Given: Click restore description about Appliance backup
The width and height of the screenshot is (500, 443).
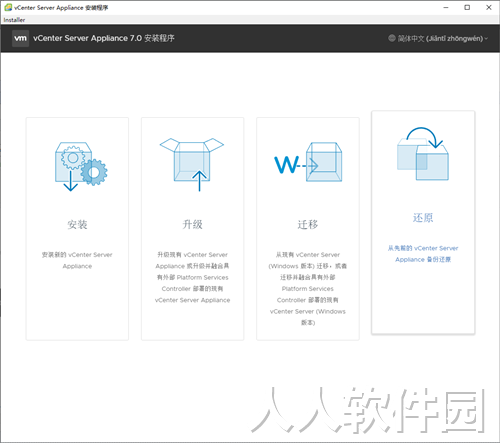Looking at the screenshot, I should 423,254.
